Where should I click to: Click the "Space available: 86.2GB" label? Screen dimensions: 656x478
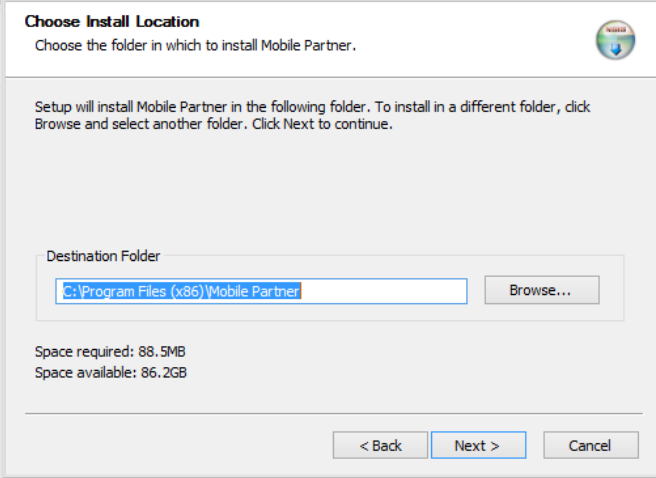click(x=111, y=373)
